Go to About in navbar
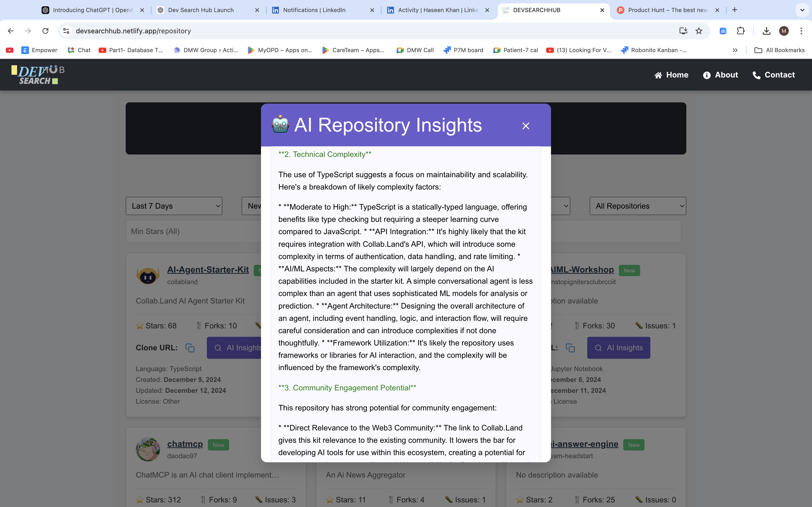Image resolution: width=812 pixels, height=507 pixels. click(720, 75)
